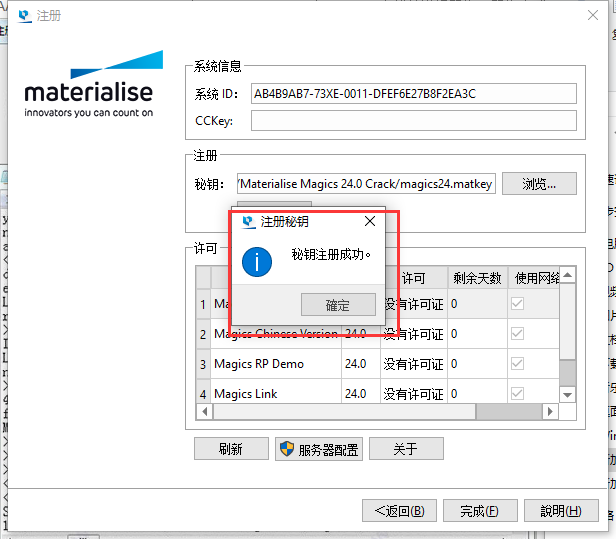Click the 系统 ID text field
This screenshot has width=616, height=539.
(x=414, y=94)
